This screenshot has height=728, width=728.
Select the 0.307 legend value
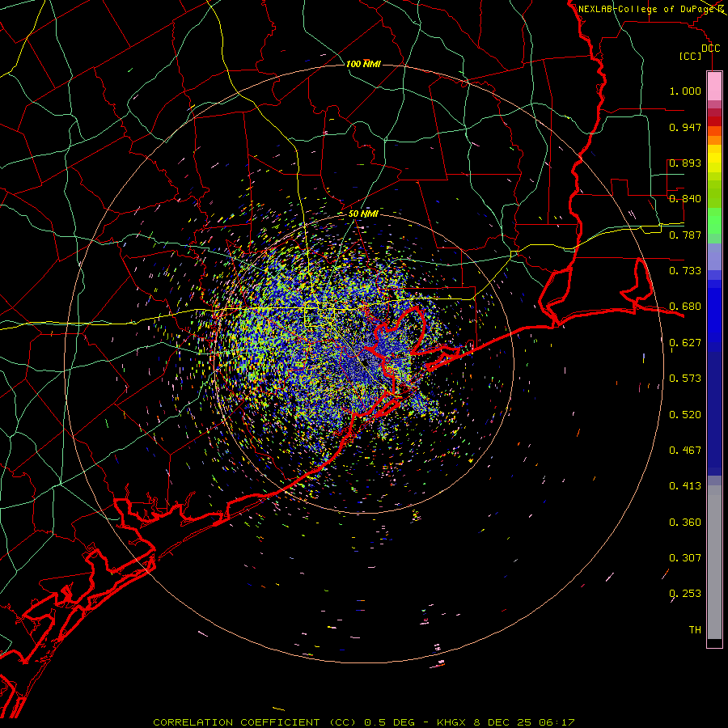coord(685,558)
